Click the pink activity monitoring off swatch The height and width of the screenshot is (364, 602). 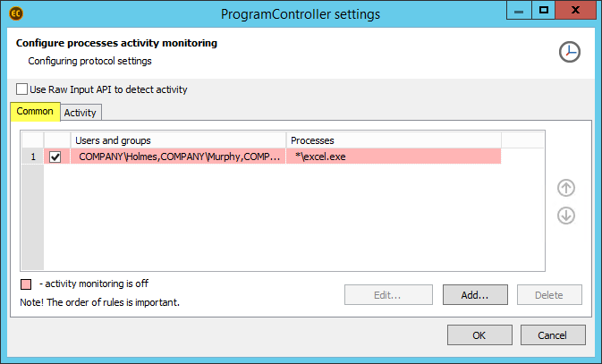click(26, 284)
